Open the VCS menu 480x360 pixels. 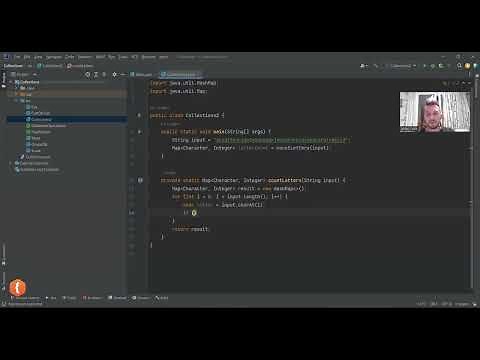coord(134,57)
